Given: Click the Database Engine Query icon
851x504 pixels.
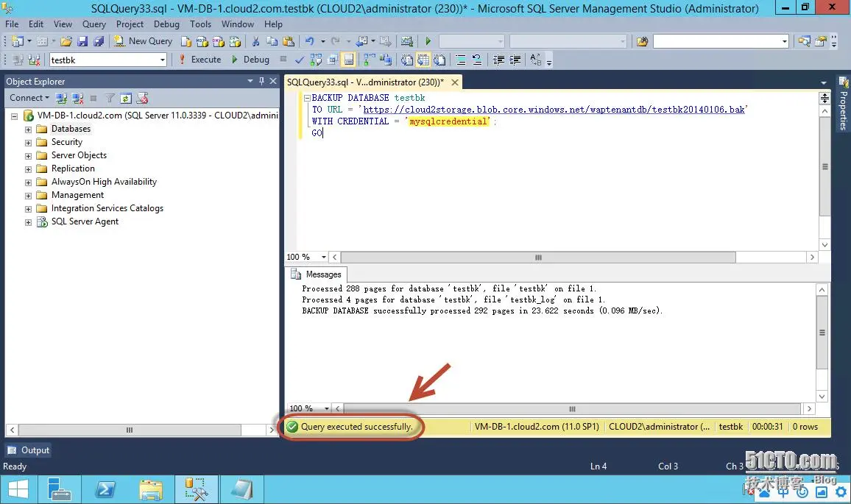Looking at the screenshot, I should coord(186,41).
